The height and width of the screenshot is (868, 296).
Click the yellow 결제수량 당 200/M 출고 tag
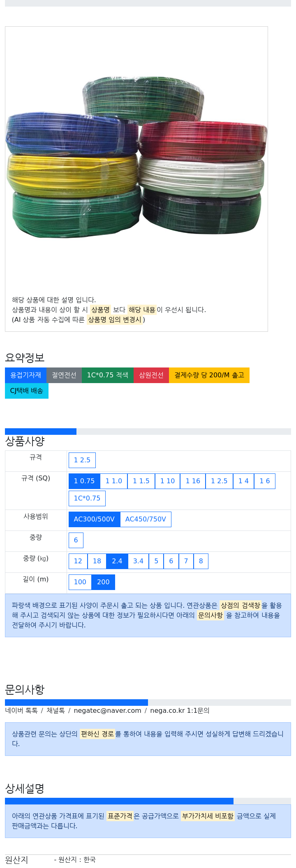209,375
